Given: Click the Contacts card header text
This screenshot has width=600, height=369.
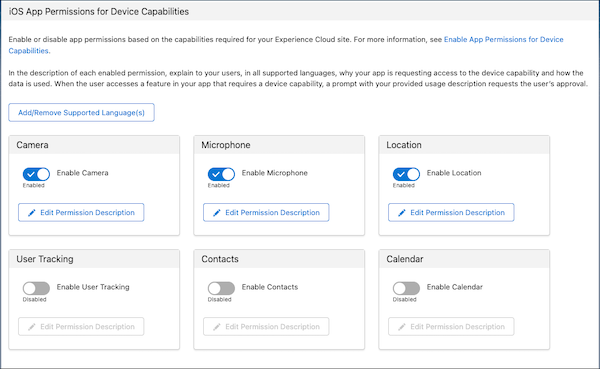Looking at the screenshot, I should (220, 259).
